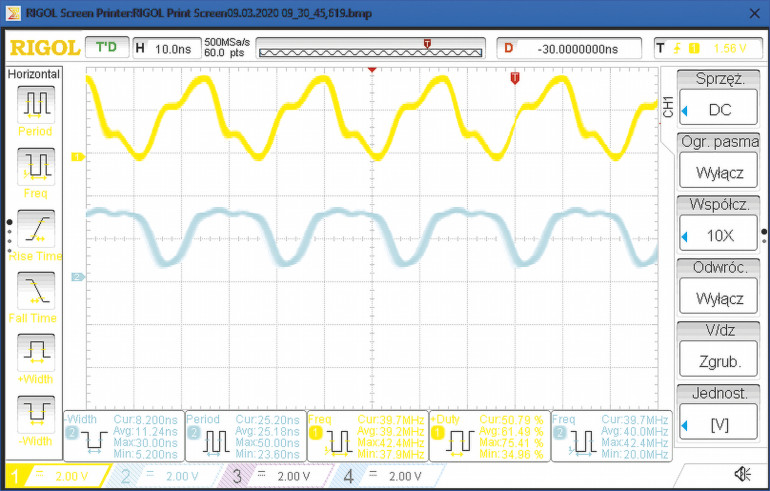Select the Freq measurement icon in left panel

click(x=37, y=166)
